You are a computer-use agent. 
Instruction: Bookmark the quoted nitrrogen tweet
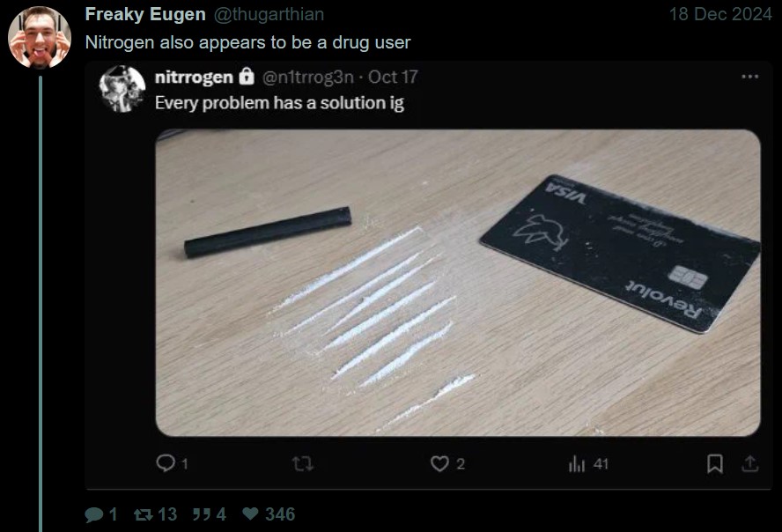pyautogui.click(x=715, y=463)
